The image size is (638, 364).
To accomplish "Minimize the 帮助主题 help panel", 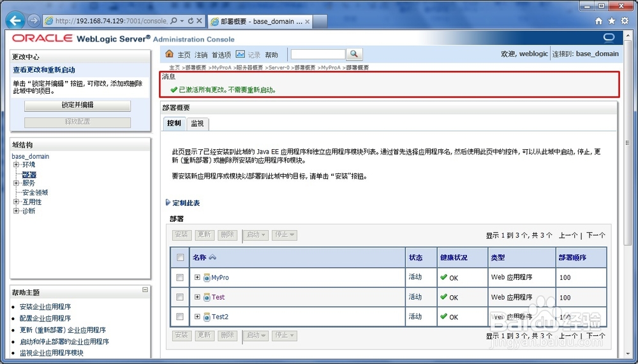I will pyautogui.click(x=145, y=290).
